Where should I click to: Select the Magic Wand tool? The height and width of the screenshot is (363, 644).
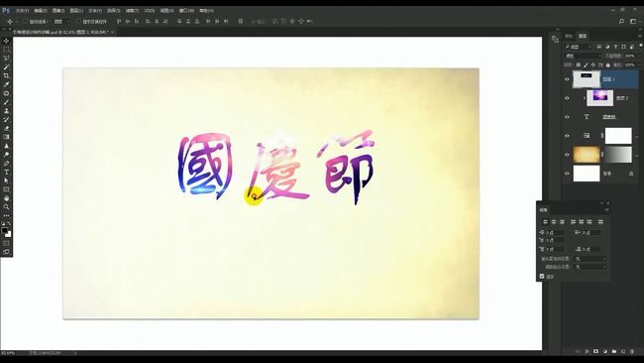6,67
